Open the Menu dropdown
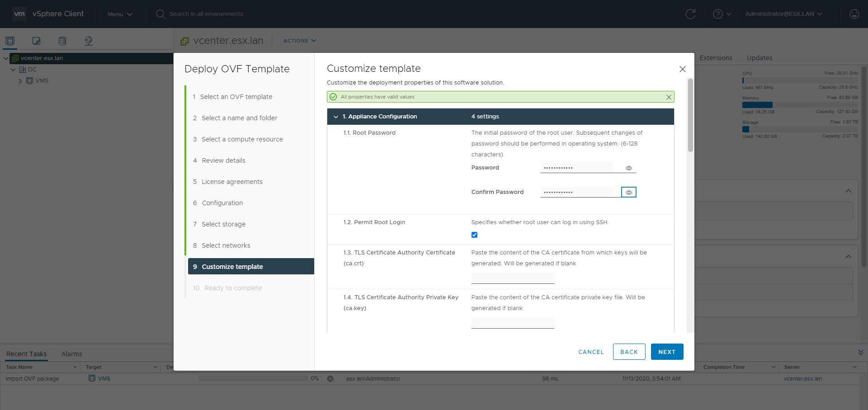Viewport: 868px width, 410px height. click(120, 14)
